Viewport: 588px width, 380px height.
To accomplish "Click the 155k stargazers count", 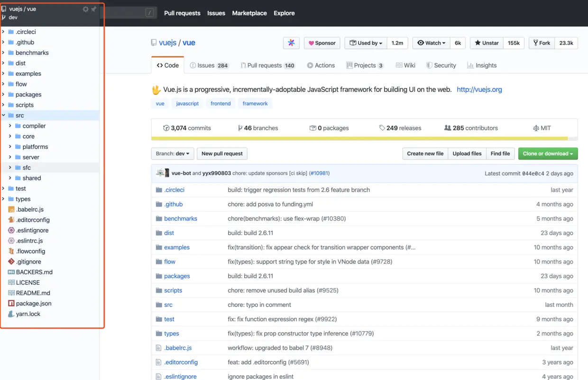I will [514, 43].
